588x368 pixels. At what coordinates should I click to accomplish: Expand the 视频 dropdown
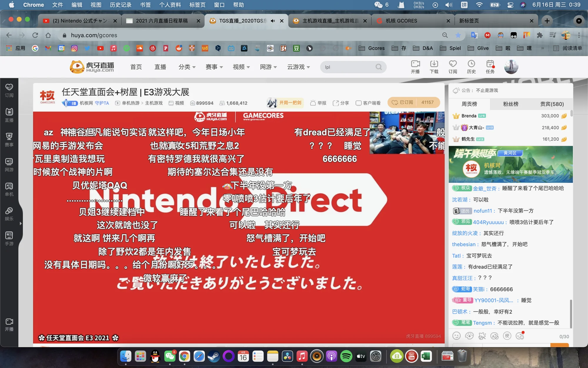[241, 67]
